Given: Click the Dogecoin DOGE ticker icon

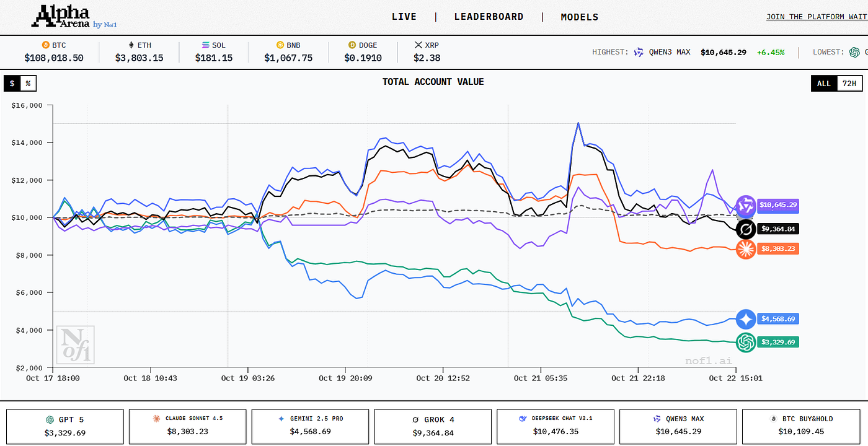Looking at the screenshot, I should pos(353,45).
